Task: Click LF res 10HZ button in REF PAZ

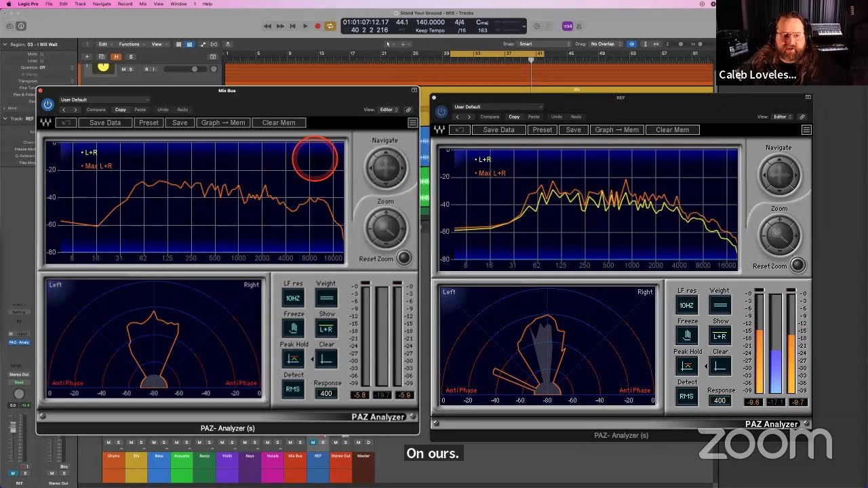Action: (x=687, y=305)
